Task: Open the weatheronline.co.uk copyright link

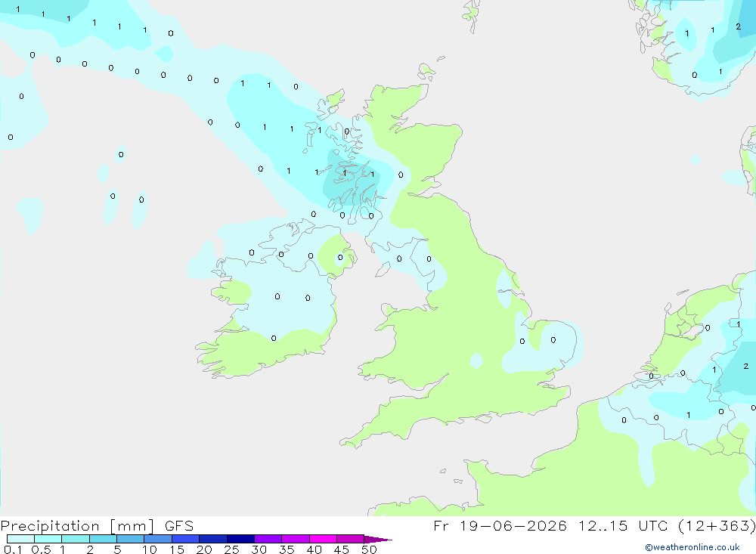Action: click(x=692, y=547)
